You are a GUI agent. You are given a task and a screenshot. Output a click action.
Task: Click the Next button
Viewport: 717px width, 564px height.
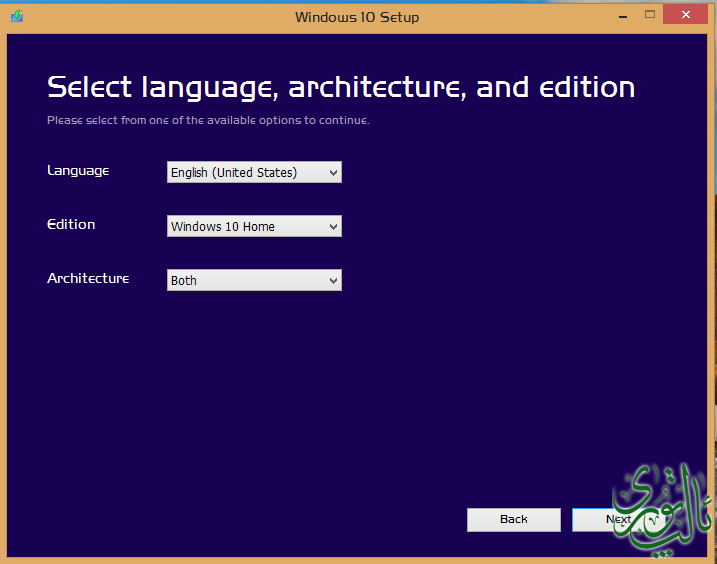coord(618,520)
